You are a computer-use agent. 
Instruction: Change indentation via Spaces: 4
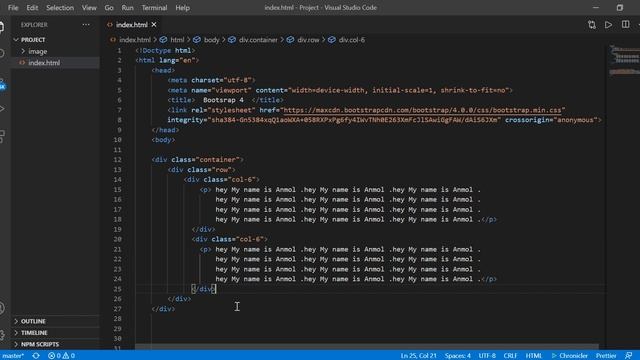(458, 356)
